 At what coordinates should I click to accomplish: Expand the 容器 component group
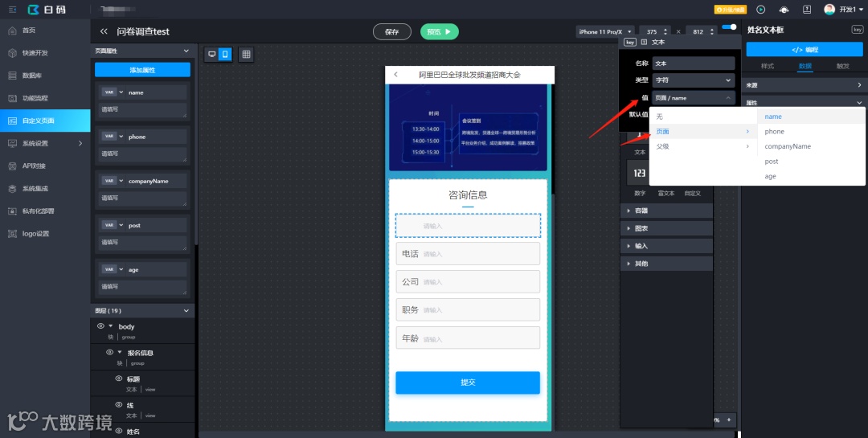tap(668, 211)
